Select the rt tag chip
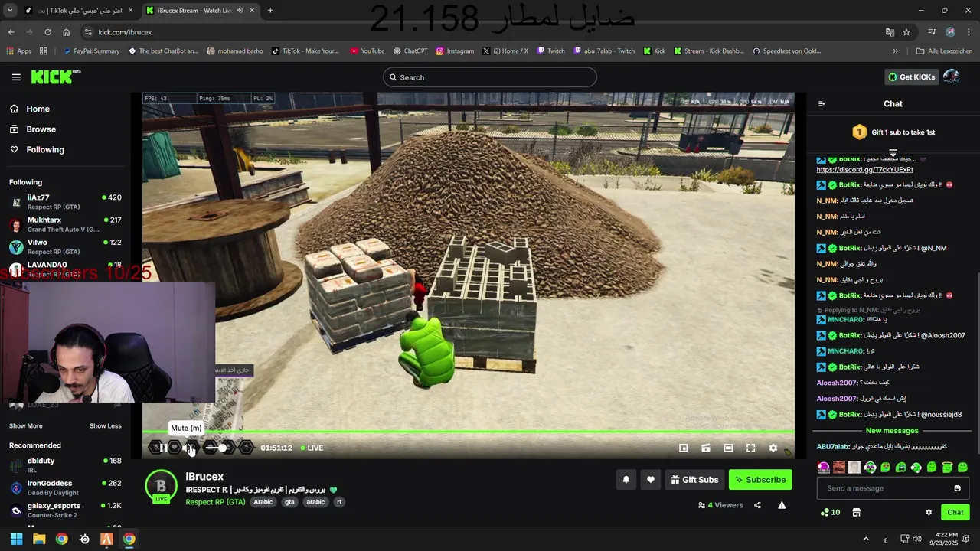Image resolution: width=980 pixels, height=551 pixels. [x=339, y=502]
